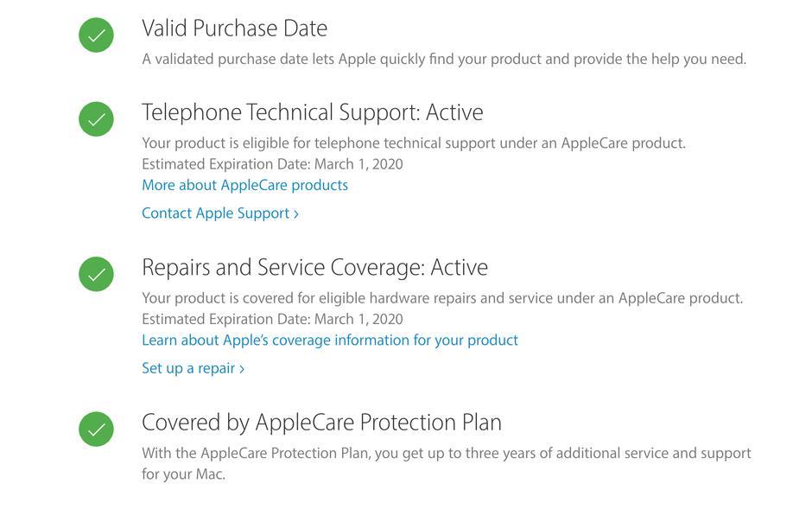
Task: Click the validated purchase date description text
Action: [x=444, y=59]
